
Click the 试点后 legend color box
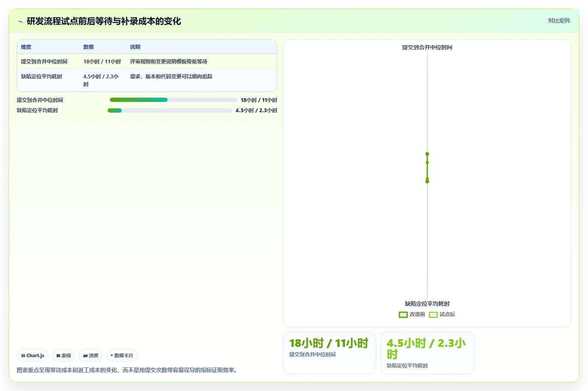433,315
